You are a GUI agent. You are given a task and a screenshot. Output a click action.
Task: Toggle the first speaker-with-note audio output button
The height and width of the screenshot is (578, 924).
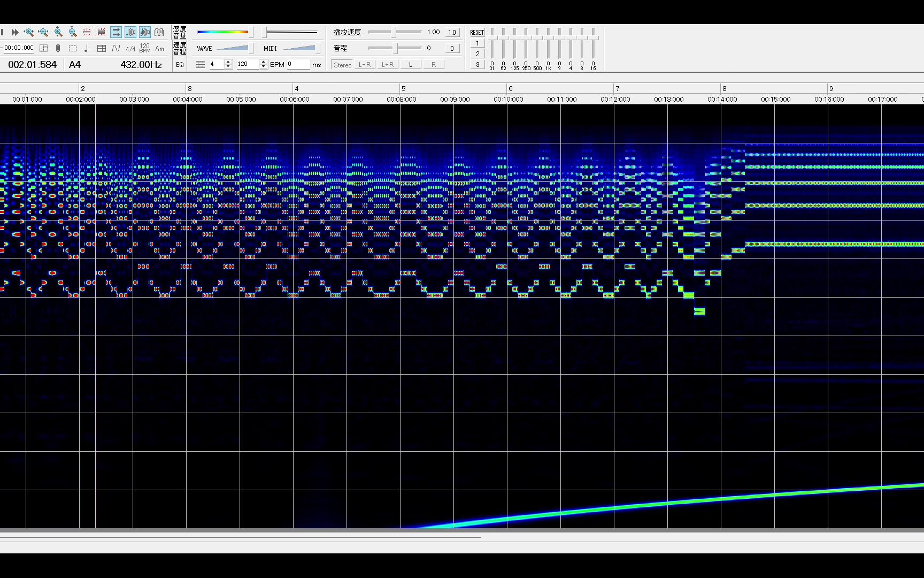pos(130,33)
